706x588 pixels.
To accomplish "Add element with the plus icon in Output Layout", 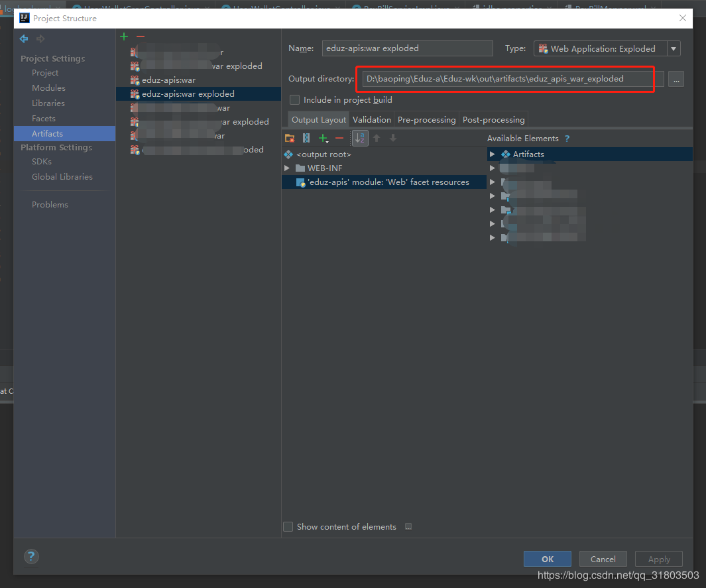I will point(323,138).
